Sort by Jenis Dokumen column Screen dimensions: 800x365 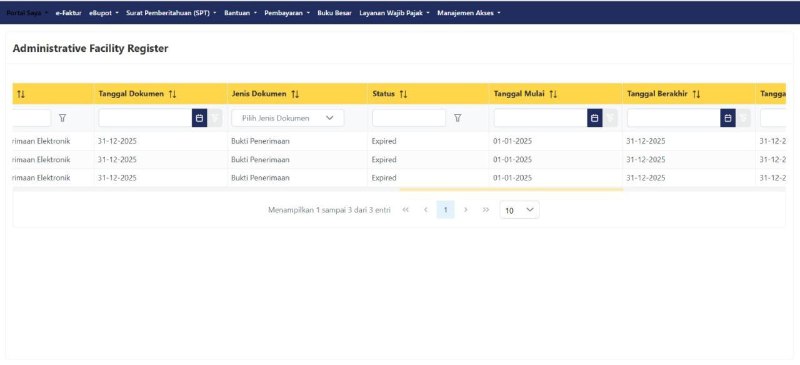point(295,94)
